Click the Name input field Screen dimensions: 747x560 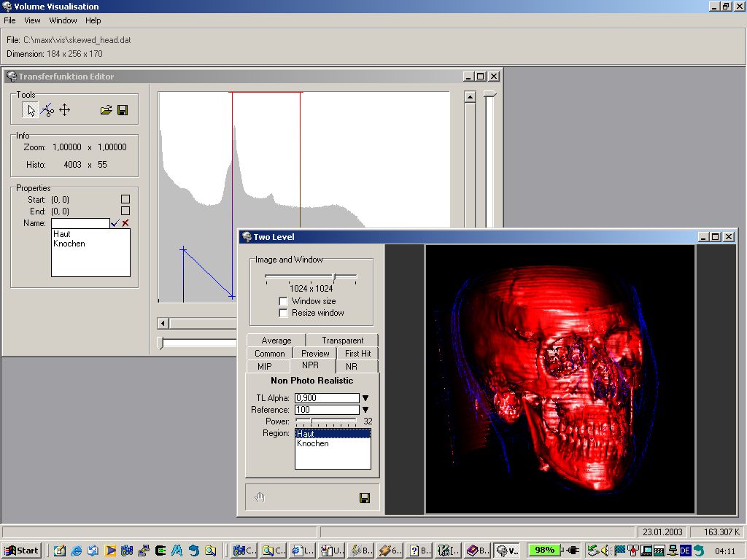[80, 223]
